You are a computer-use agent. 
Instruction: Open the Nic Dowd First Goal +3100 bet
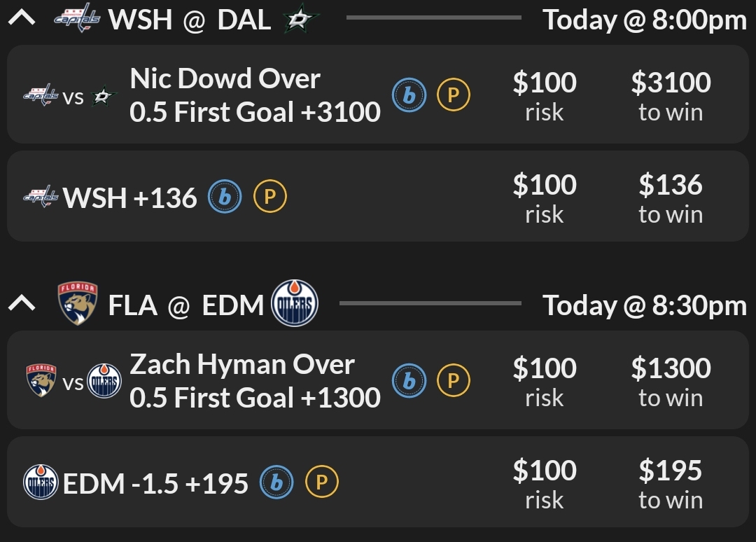pyautogui.click(x=255, y=95)
